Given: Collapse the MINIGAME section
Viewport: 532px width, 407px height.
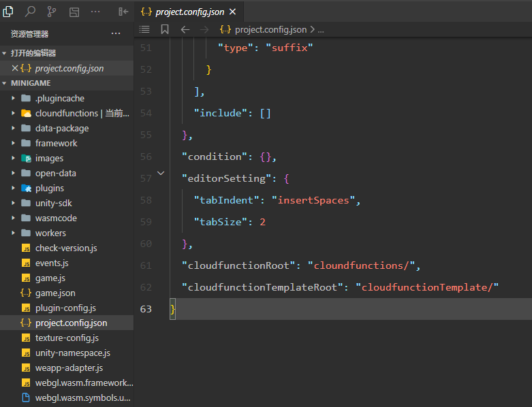Looking at the screenshot, I should 4,83.
